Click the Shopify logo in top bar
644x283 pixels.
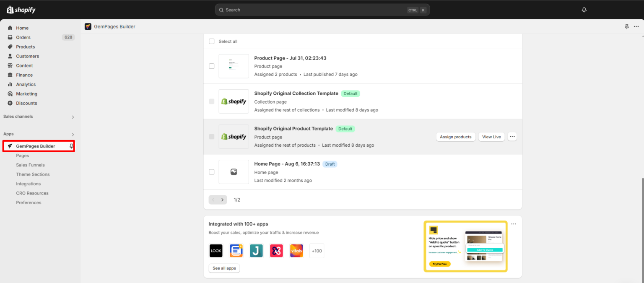click(x=21, y=10)
